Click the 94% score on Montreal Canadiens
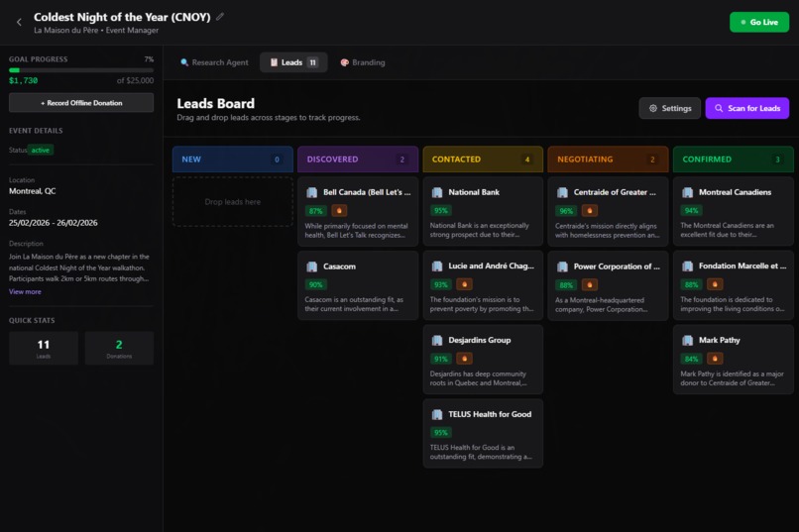Viewport: 799px width, 532px height. click(x=692, y=210)
